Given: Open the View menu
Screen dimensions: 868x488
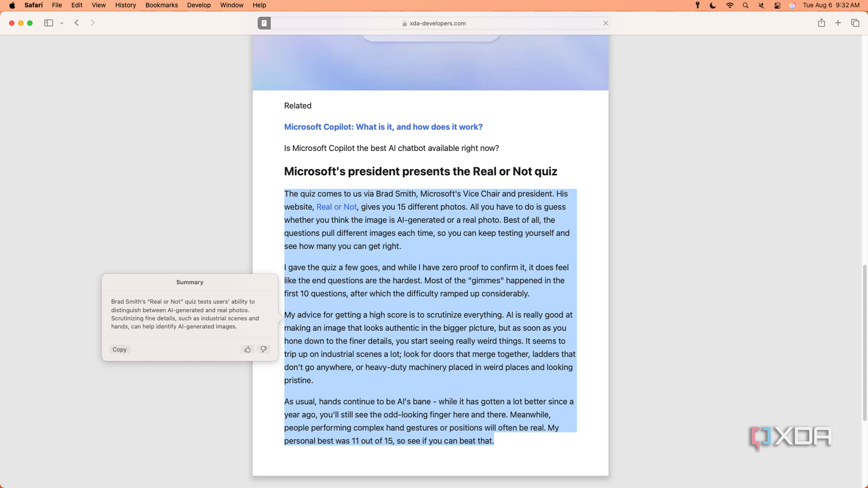Looking at the screenshot, I should coord(99,5).
